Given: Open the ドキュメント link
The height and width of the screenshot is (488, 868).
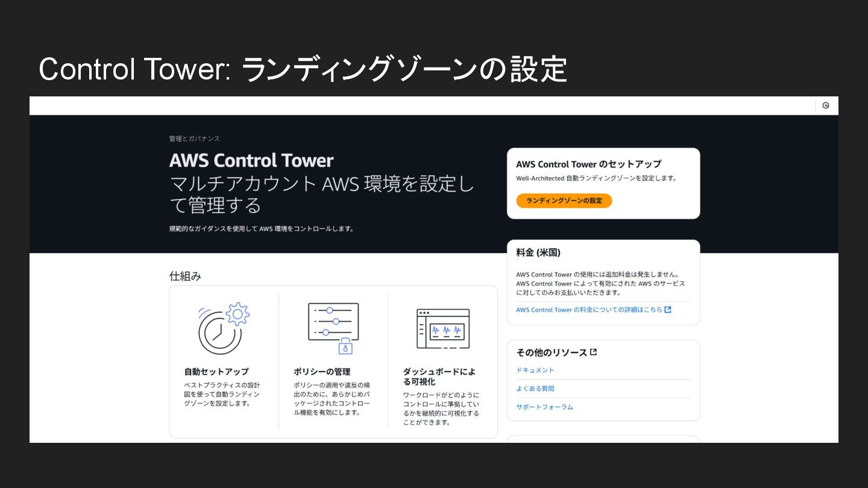Looking at the screenshot, I should (x=535, y=370).
